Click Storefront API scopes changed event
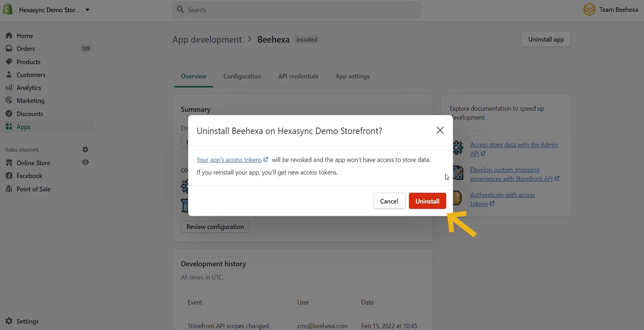 (x=228, y=326)
